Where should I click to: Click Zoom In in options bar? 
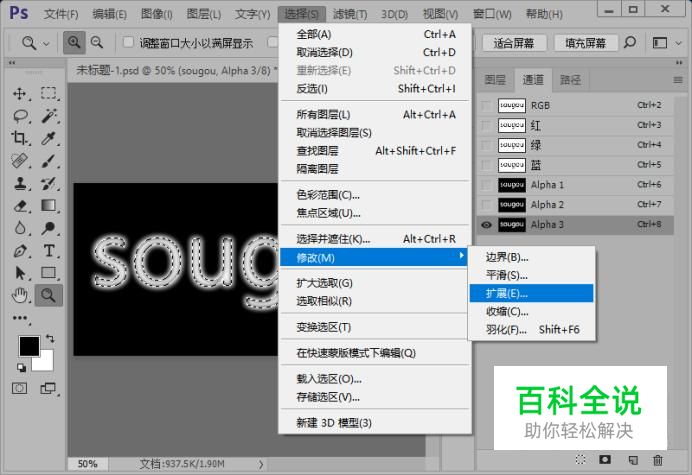pos(74,42)
